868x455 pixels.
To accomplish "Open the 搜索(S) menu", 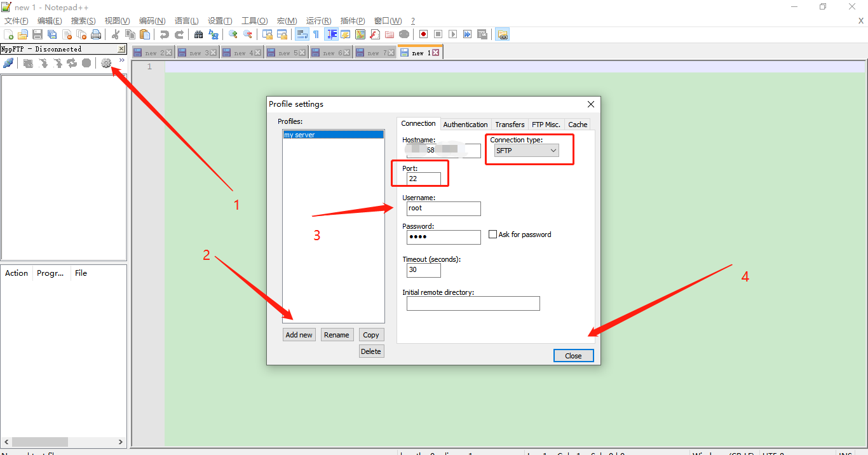I will click(83, 21).
